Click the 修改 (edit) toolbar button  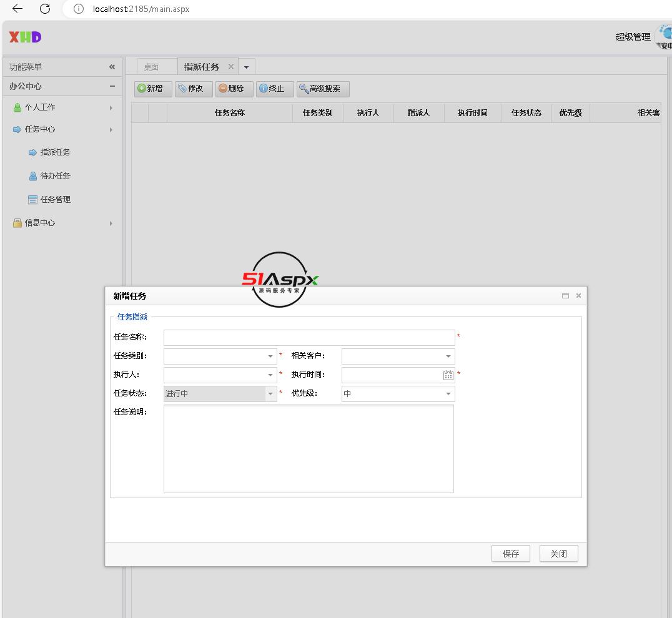[x=194, y=89]
